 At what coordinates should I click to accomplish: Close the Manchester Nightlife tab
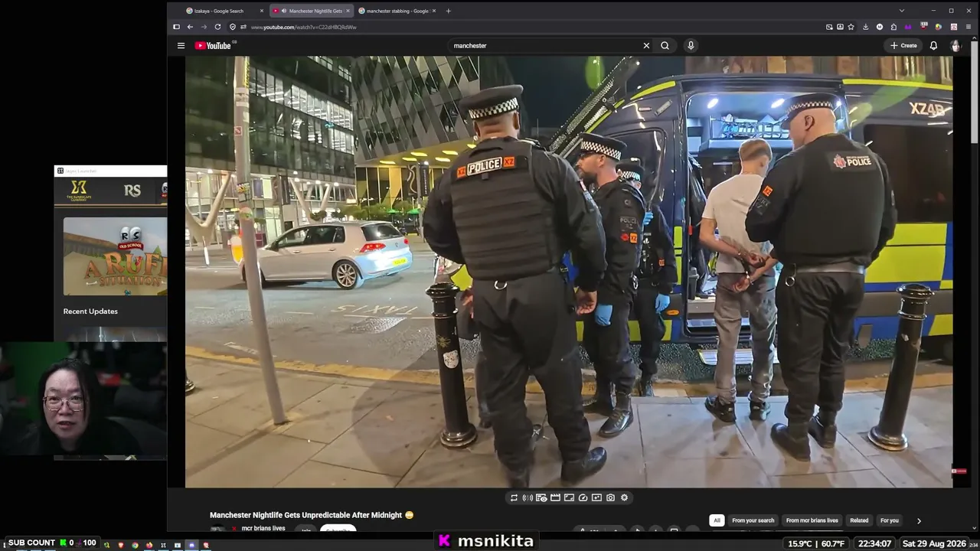tap(348, 11)
